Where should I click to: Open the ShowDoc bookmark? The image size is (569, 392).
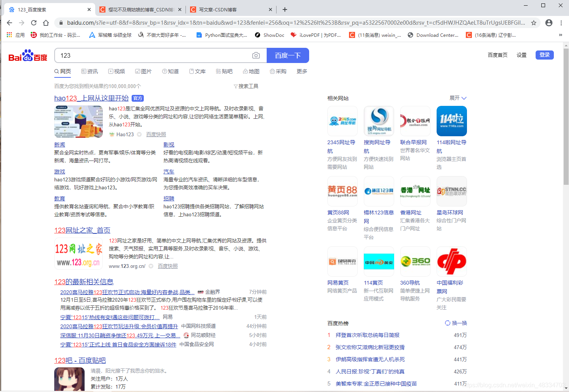270,35
